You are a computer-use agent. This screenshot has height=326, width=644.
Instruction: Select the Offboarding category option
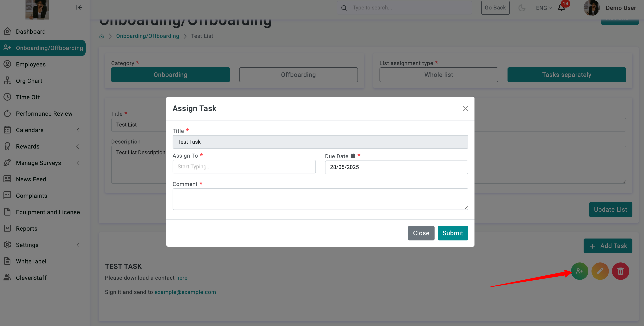pyautogui.click(x=298, y=75)
